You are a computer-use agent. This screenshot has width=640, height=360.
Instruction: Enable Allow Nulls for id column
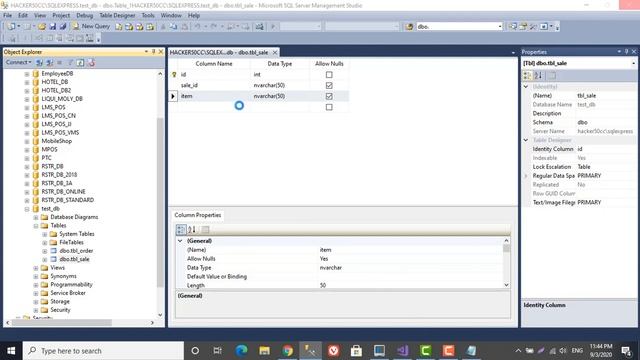tap(329, 75)
